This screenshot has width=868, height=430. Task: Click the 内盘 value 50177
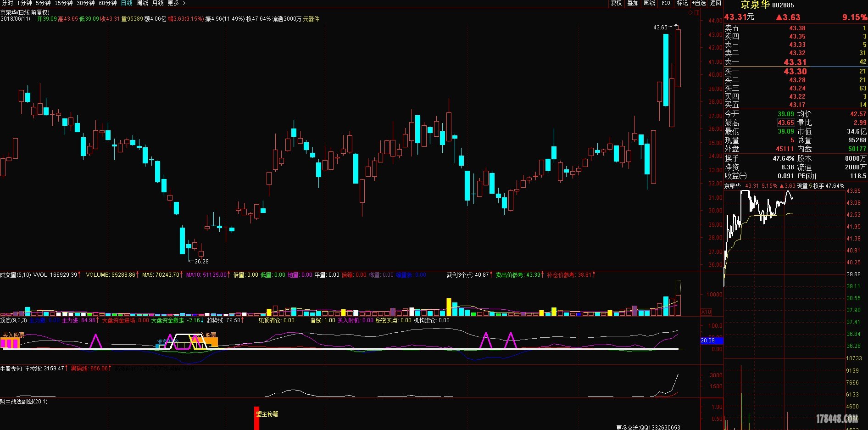click(857, 149)
